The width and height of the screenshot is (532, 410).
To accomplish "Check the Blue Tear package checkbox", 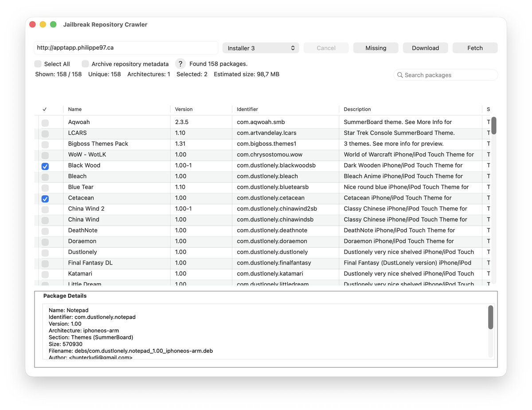I will click(45, 188).
